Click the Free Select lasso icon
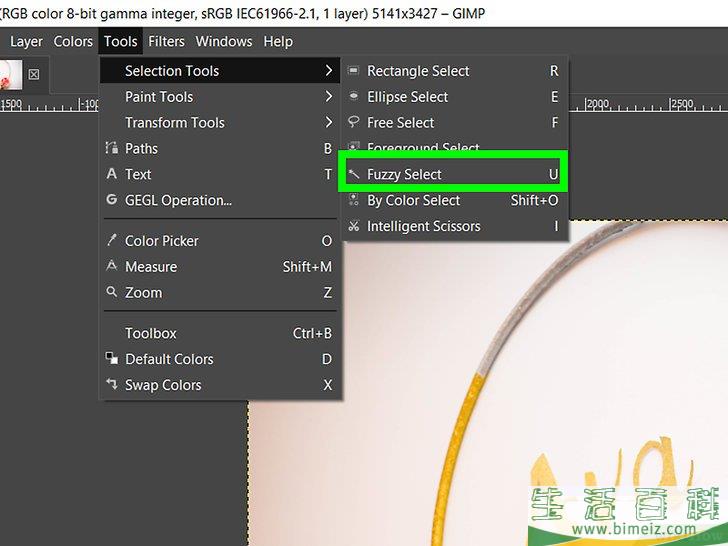The image size is (728, 546). click(x=354, y=123)
